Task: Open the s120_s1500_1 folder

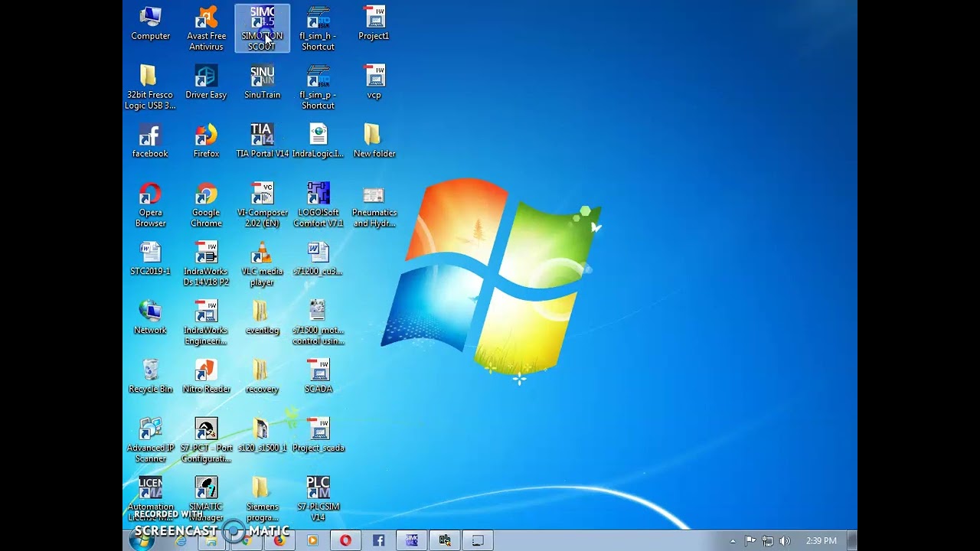Action: click(x=262, y=436)
